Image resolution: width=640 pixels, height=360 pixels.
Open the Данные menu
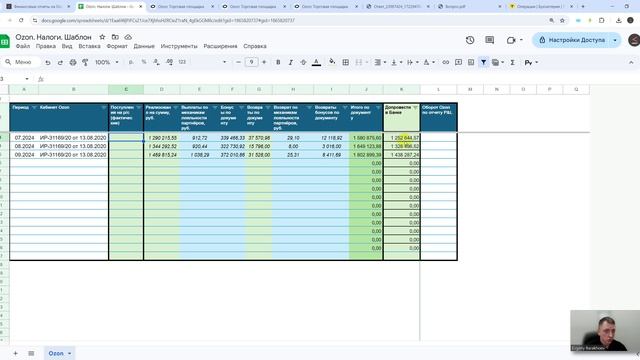pos(144,46)
